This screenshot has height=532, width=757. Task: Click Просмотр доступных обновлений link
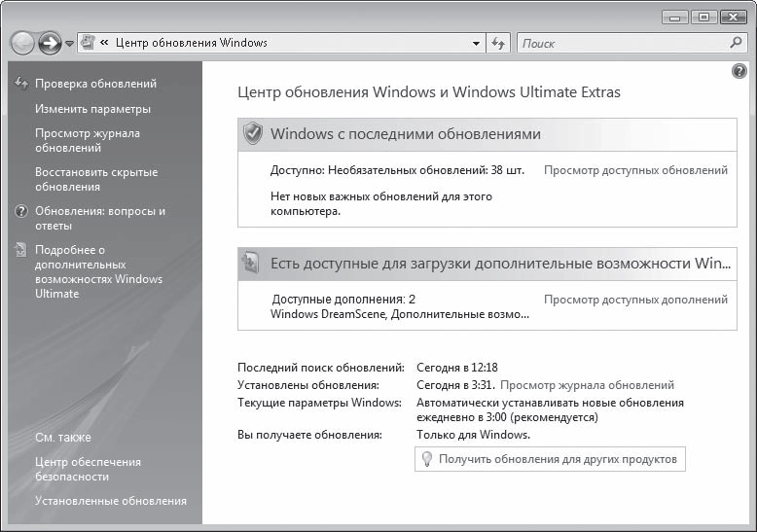coord(634,170)
